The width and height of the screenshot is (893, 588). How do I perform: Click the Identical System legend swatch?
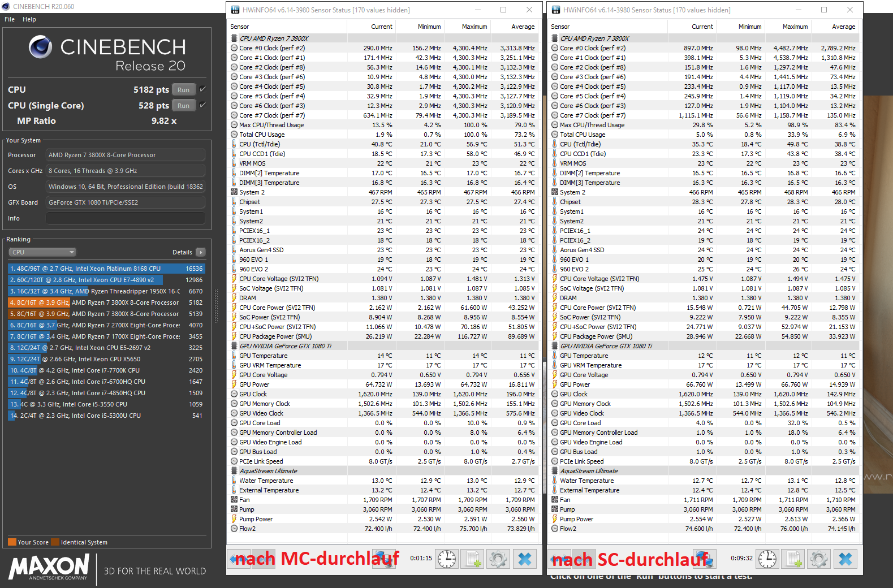pyautogui.click(x=55, y=542)
